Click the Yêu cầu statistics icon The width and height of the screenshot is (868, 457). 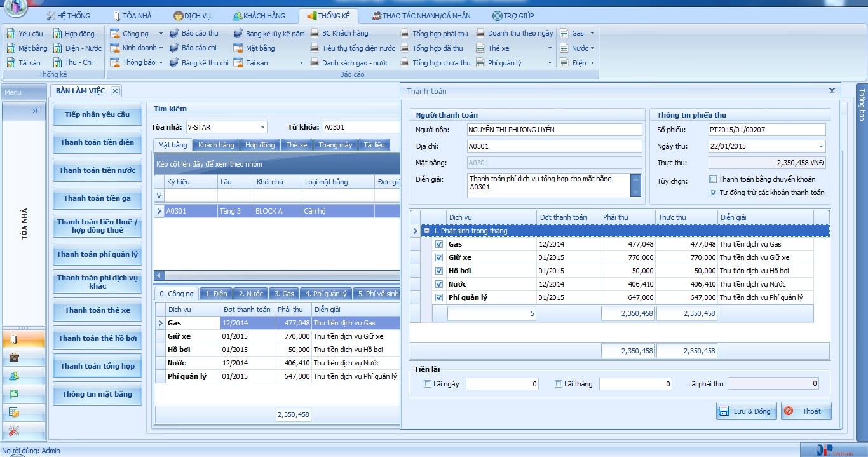(11, 34)
